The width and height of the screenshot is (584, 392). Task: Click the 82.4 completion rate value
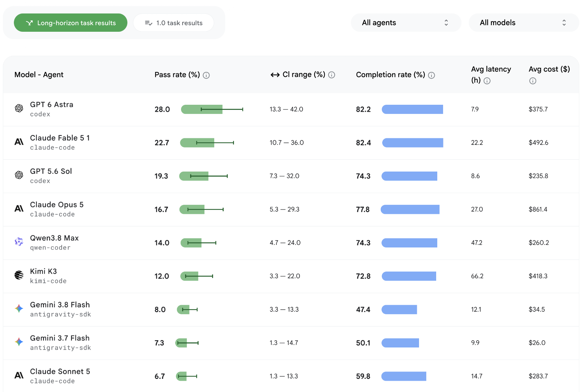click(363, 143)
